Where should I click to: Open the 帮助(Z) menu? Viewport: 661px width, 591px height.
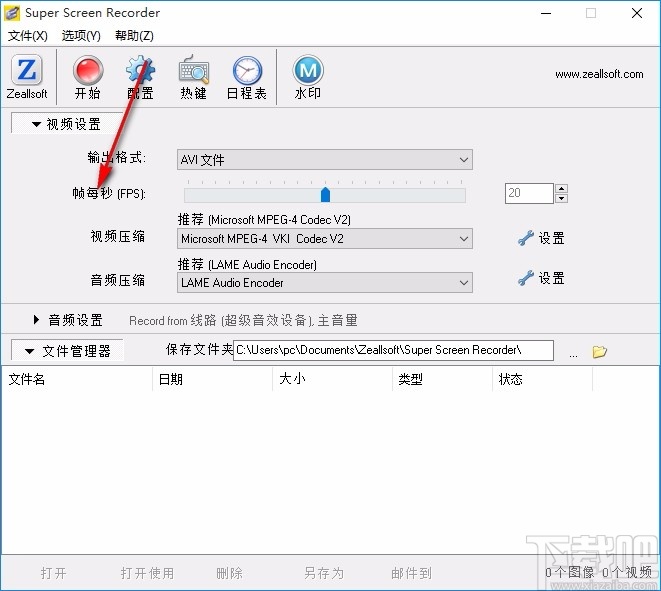134,36
